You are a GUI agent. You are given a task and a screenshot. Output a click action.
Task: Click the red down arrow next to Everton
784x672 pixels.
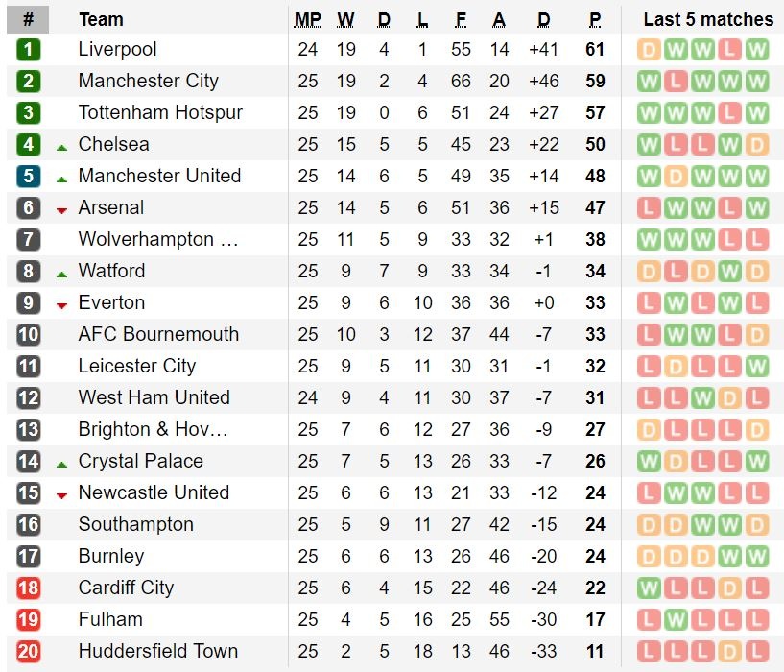[61, 304]
